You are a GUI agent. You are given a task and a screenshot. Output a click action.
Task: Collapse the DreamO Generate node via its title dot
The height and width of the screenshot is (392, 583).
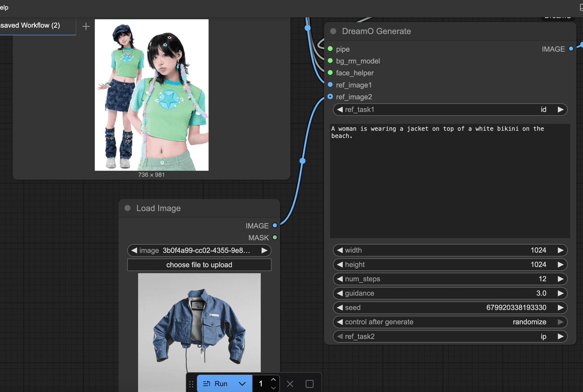[333, 31]
